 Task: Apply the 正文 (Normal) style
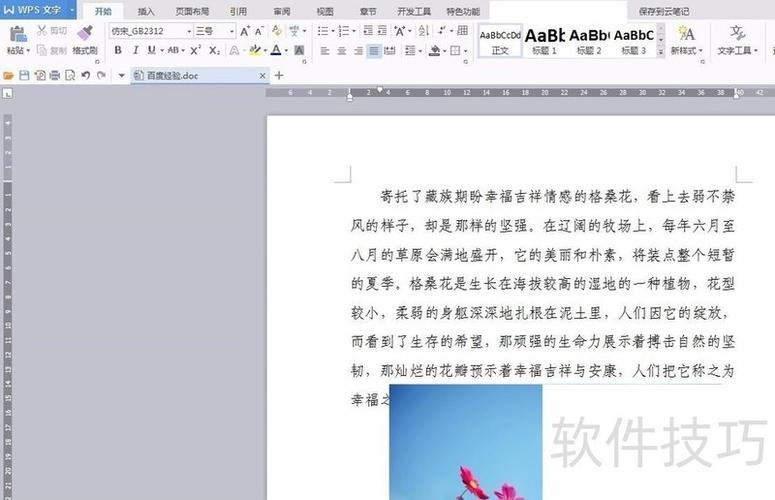coord(500,41)
